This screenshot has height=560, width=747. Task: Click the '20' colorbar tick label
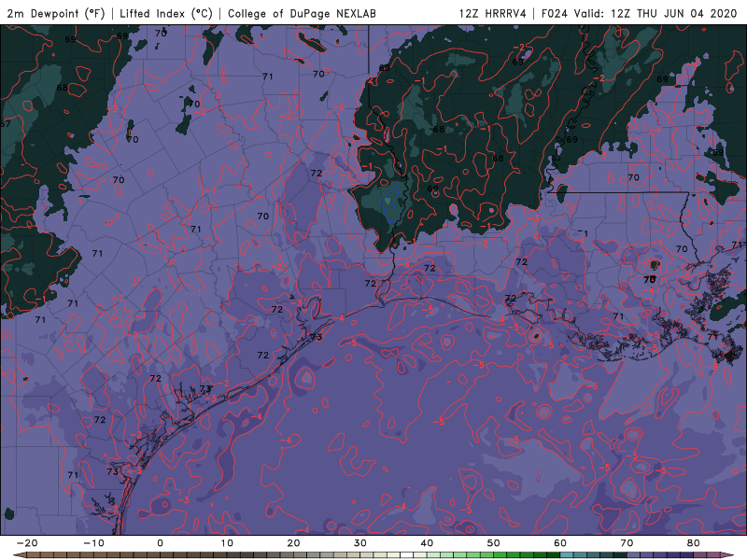click(x=293, y=543)
